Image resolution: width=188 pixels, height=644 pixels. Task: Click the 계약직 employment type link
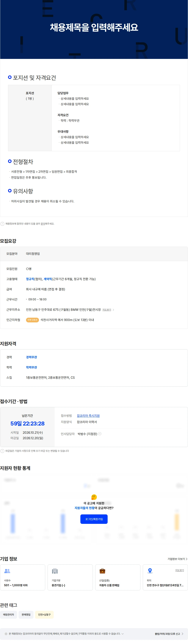point(48,279)
